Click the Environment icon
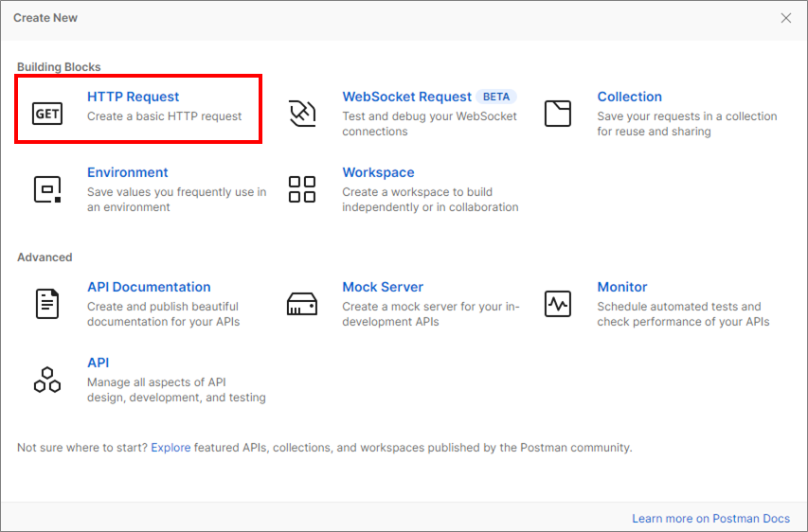The image size is (808, 532). click(47, 189)
